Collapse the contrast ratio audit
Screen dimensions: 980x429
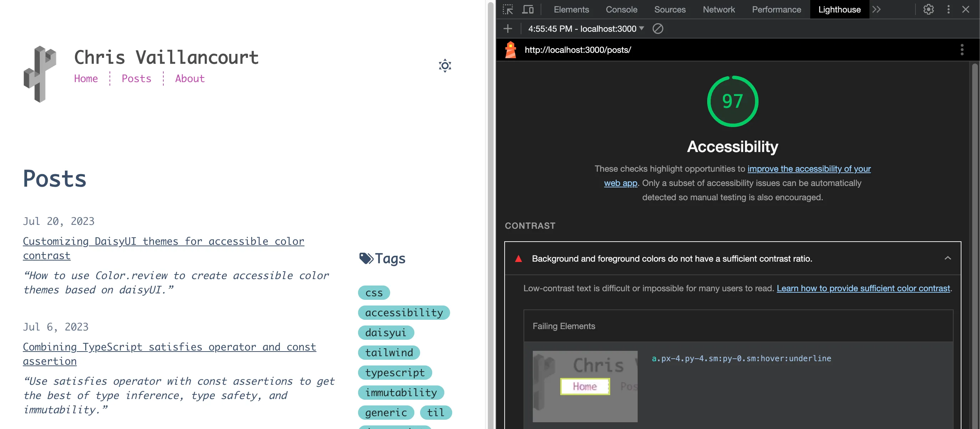click(x=948, y=258)
